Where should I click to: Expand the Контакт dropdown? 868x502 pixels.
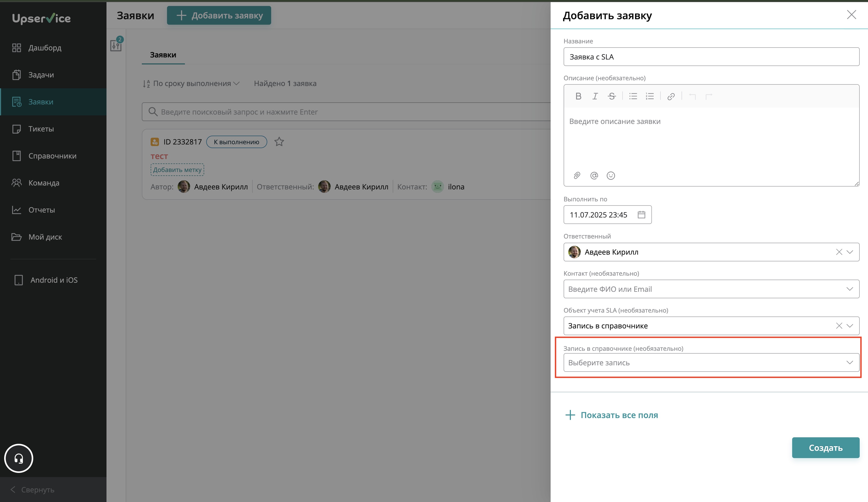[x=850, y=289]
